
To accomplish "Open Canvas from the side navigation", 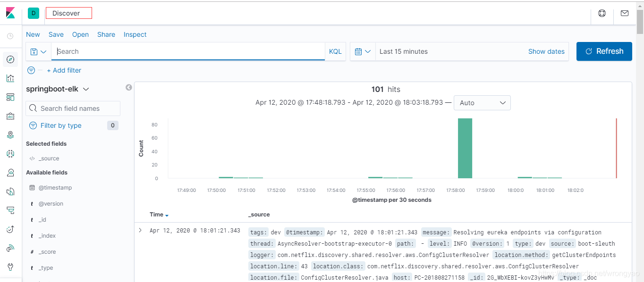I will click(x=10, y=116).
